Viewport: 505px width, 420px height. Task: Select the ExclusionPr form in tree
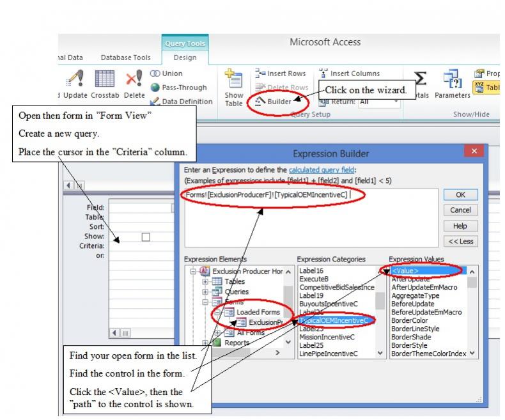click(265, 322)
